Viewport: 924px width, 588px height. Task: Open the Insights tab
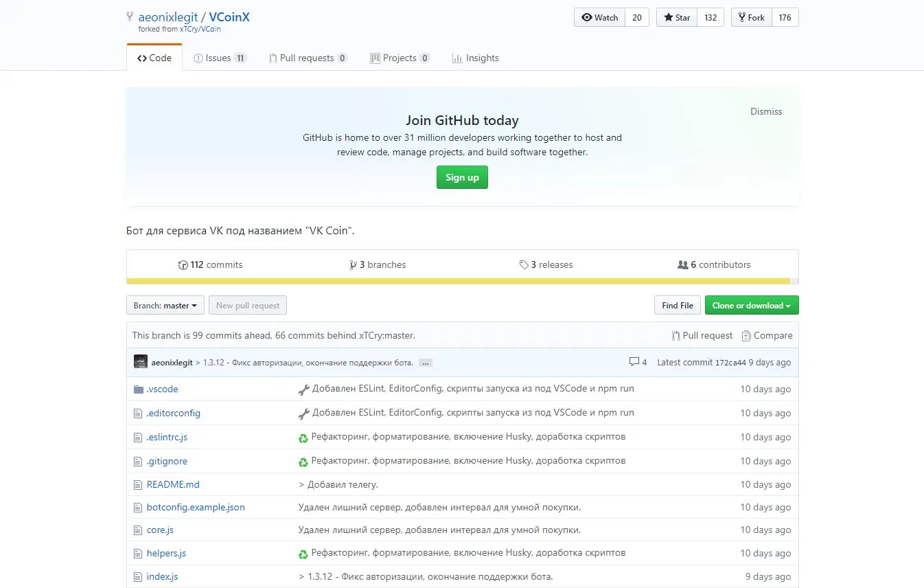(476, 58)
